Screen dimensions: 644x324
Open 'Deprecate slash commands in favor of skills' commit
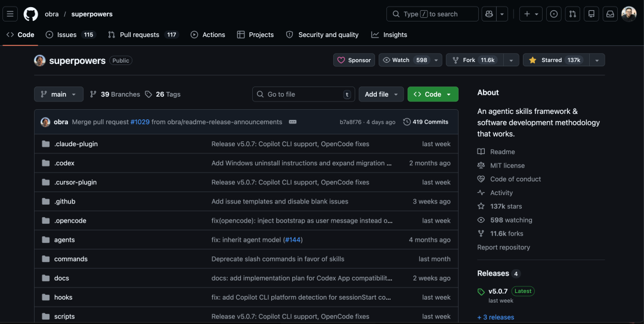coord(278,259)
